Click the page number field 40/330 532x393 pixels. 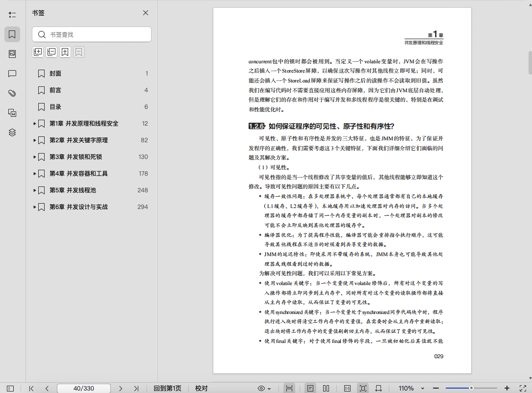tap(84, 388)
